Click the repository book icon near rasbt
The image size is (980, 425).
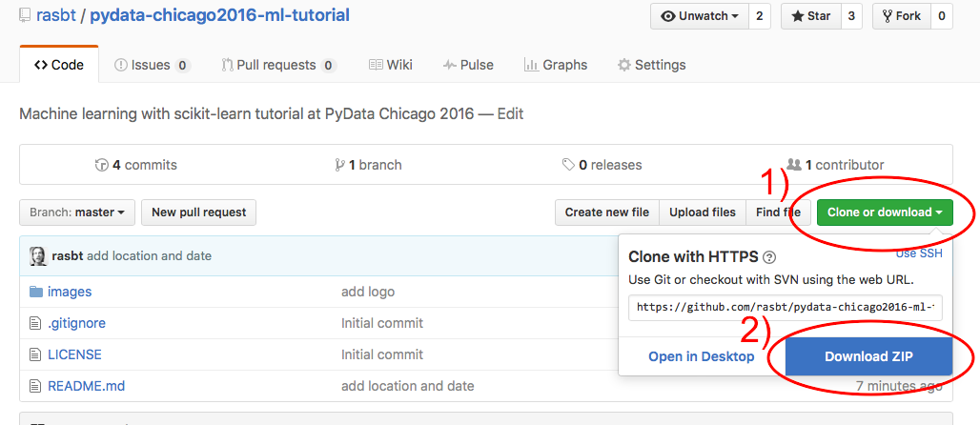pyautogui.click(x=25, y=16)
